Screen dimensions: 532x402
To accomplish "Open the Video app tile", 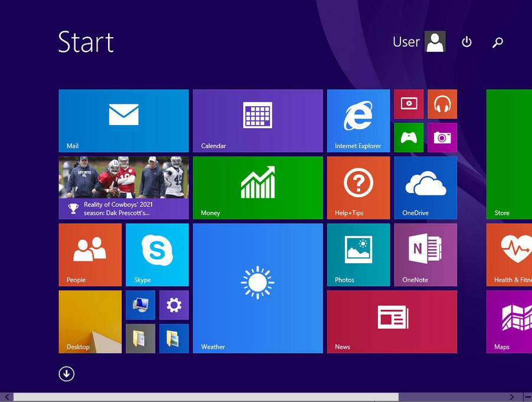I will pyautogui.click(x=409, y=103).
